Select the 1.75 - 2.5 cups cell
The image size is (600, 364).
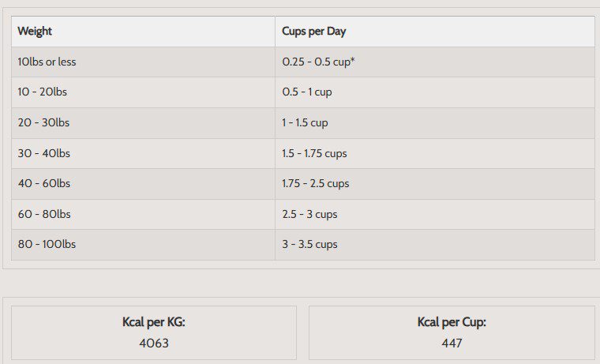click(315, 183)
